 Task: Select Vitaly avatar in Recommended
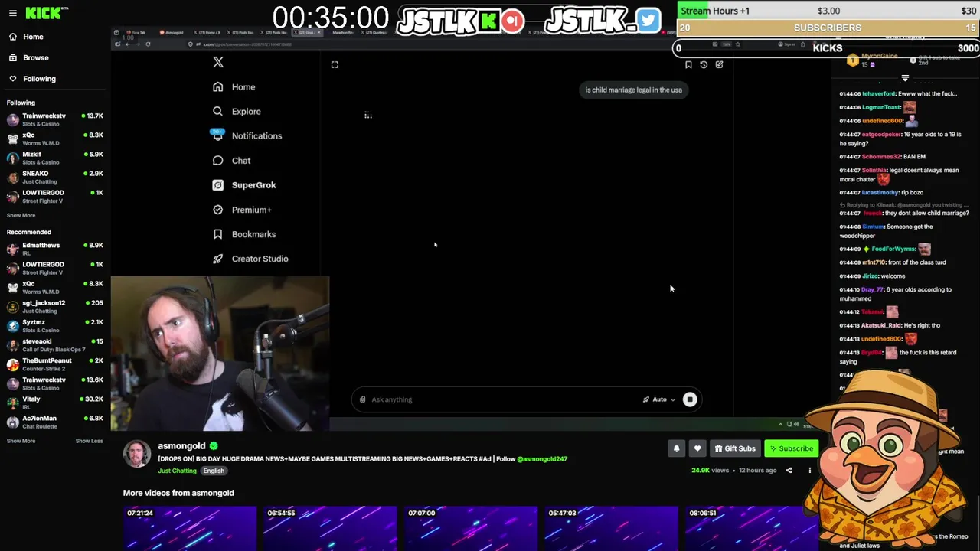point(13,403)
